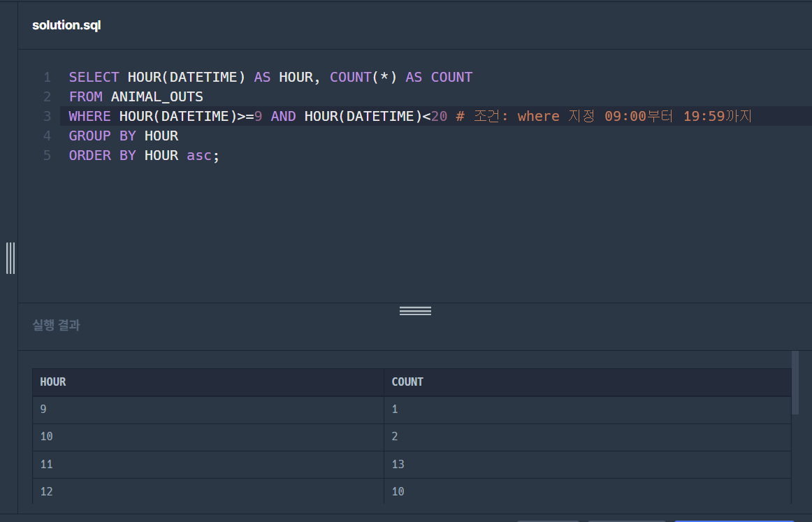Click line number 4 in gutter
This screenshot has width=812, height=522.
click(47, 136)
